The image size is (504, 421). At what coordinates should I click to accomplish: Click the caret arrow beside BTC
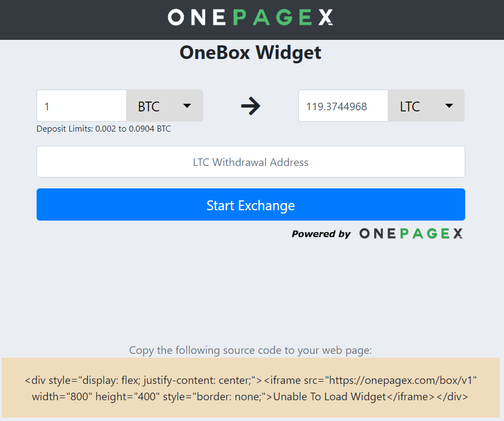tap(187, 106)
